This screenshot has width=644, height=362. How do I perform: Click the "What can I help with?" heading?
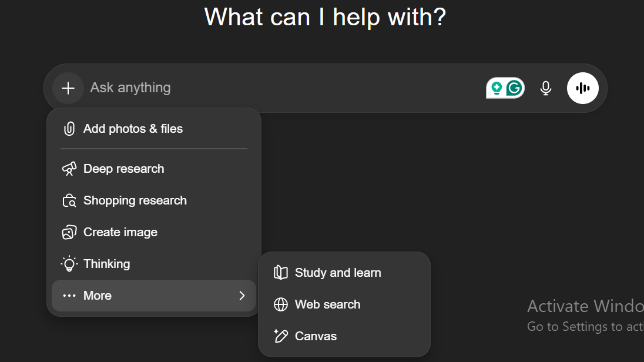point(325,16)
